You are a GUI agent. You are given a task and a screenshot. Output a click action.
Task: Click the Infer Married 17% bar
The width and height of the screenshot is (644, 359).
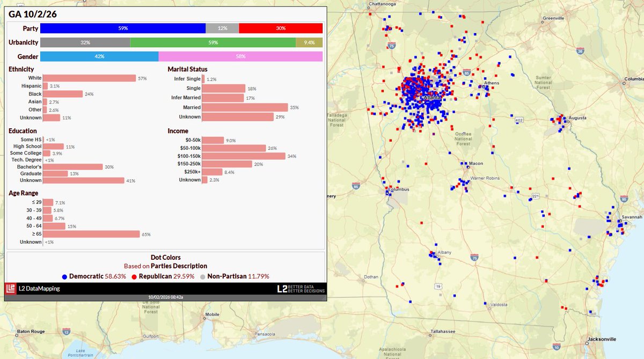pyautogui.click(x=223, y=98)
